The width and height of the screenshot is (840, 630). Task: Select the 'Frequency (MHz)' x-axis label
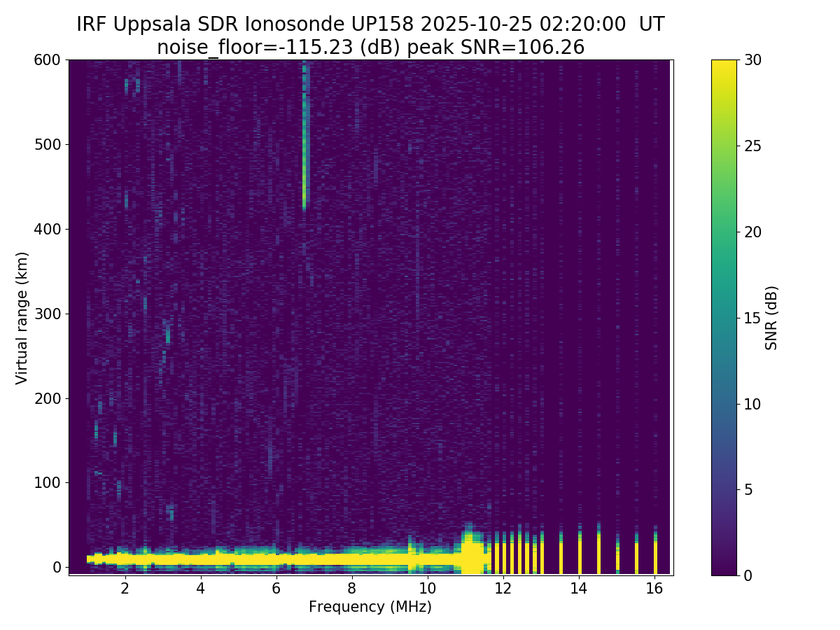[x=370, y=607]
